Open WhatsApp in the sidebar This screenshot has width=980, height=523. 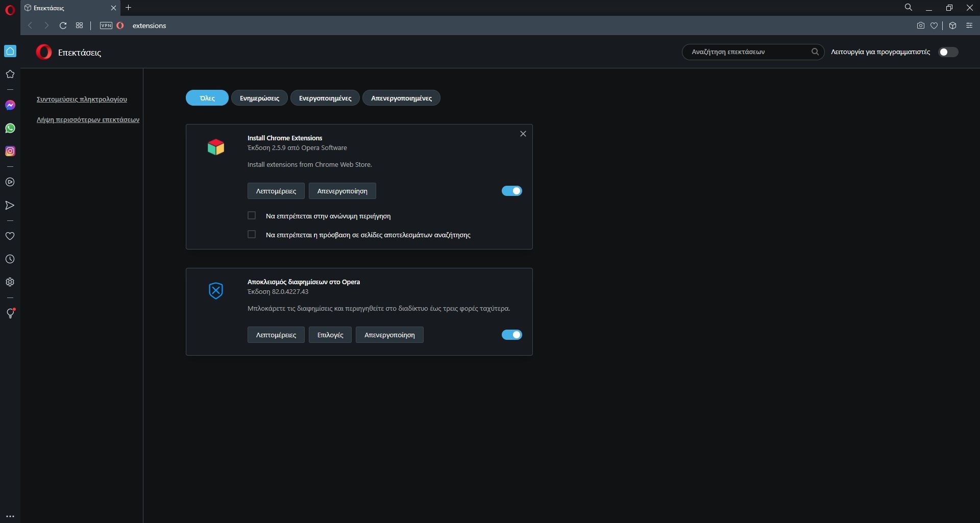(x=10, y=128)
